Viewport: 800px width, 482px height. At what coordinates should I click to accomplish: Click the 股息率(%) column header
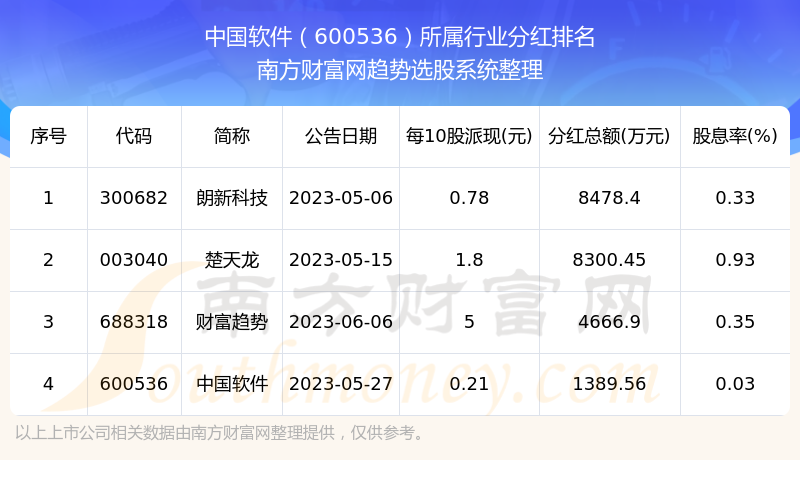tap(735, 137)
